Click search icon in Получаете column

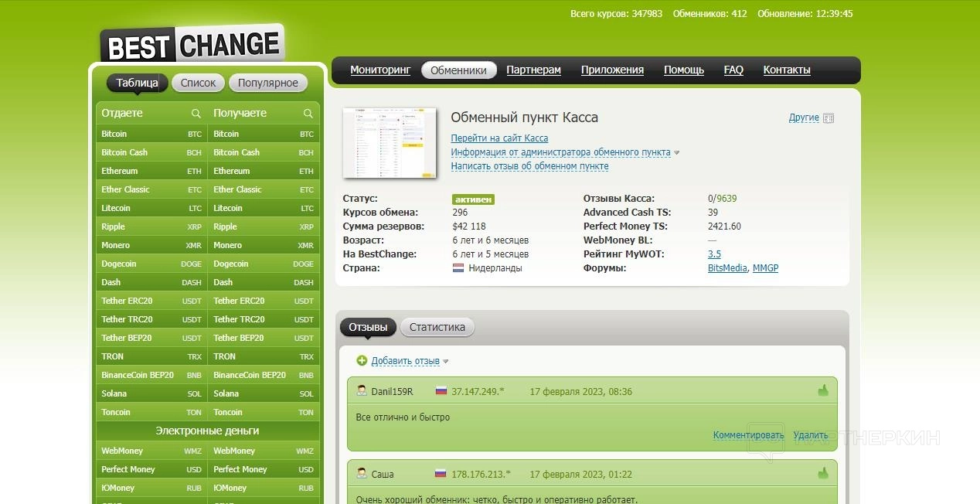point(308,114)
